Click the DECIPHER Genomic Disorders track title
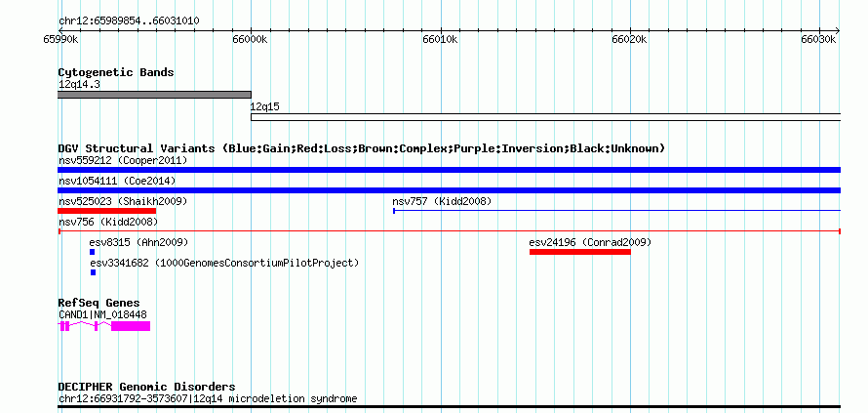 coord(146,387)
